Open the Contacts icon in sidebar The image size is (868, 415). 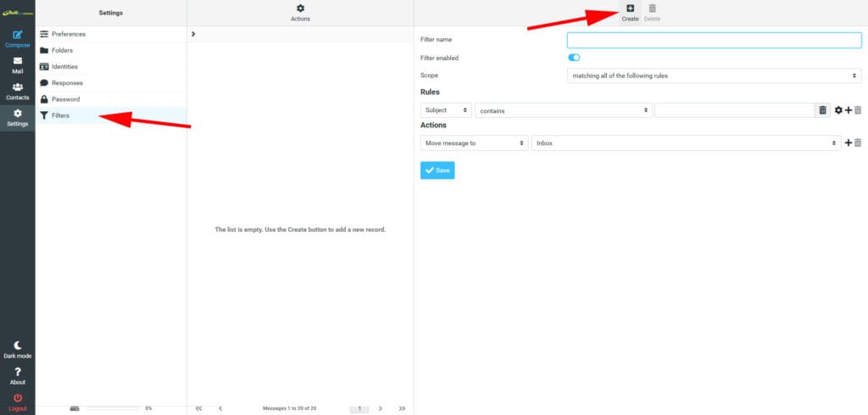(17, 91)
